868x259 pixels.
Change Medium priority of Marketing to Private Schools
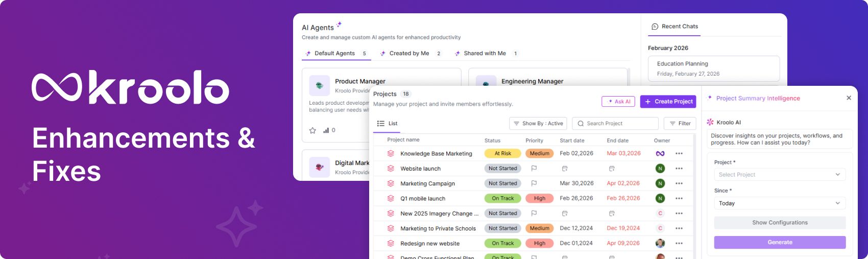pos(540,228)
